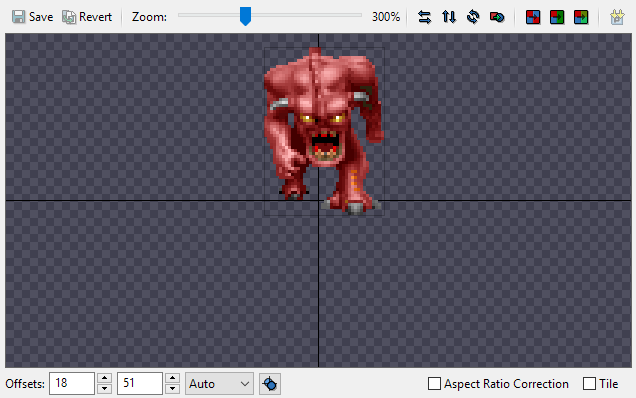Click the red demon sprite in canvas
Viewport: 636px width, 398px height.
323,131
